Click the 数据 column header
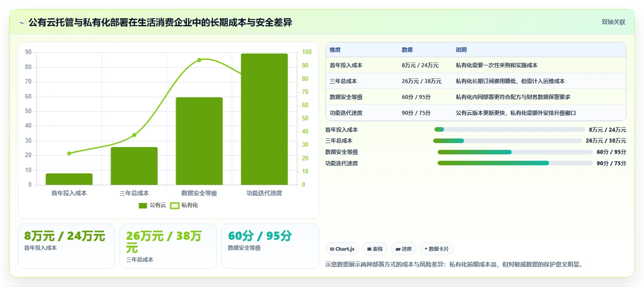 coord(407,50)
